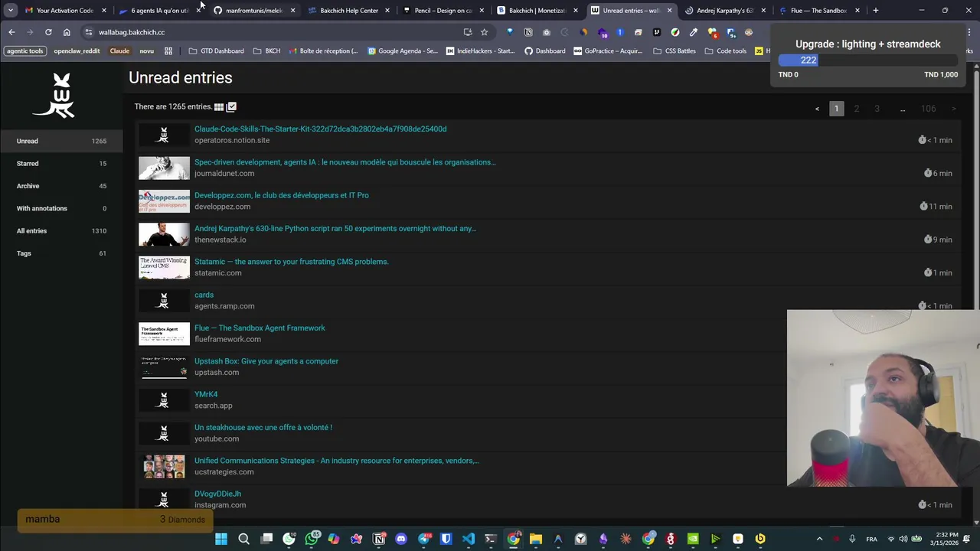Open Code tools bookmark folder

coord(725,51)
